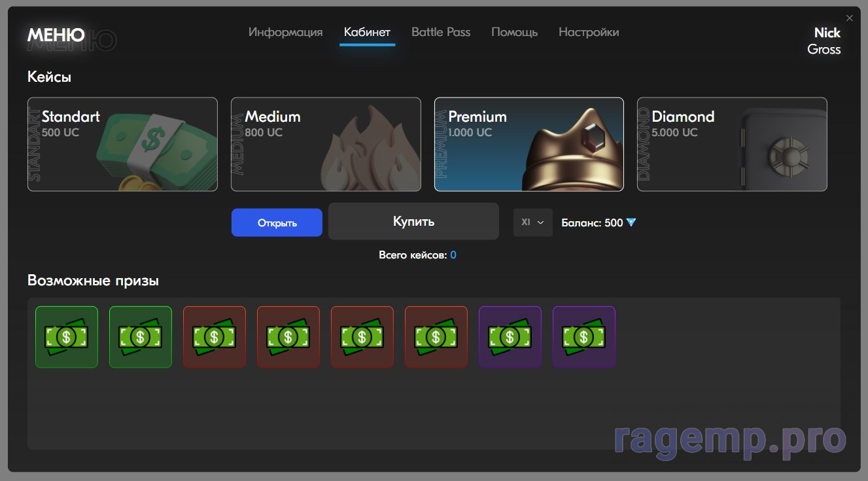Image resolution: width=868 pixels, height=481 pixels.
Task: Click the fourth red-bordered cash prize
Action: (436, 337)
